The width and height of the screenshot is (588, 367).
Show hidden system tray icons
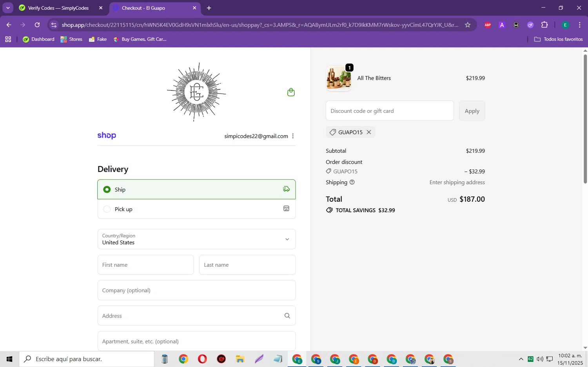point(521,359)
